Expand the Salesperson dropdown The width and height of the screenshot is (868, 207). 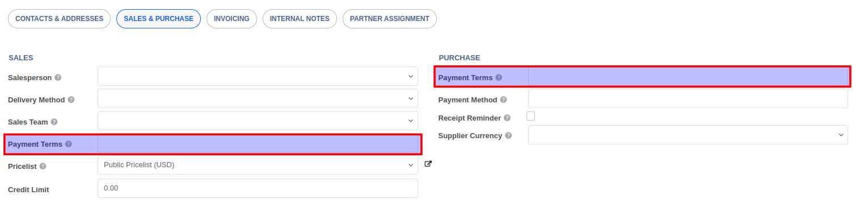258,76
